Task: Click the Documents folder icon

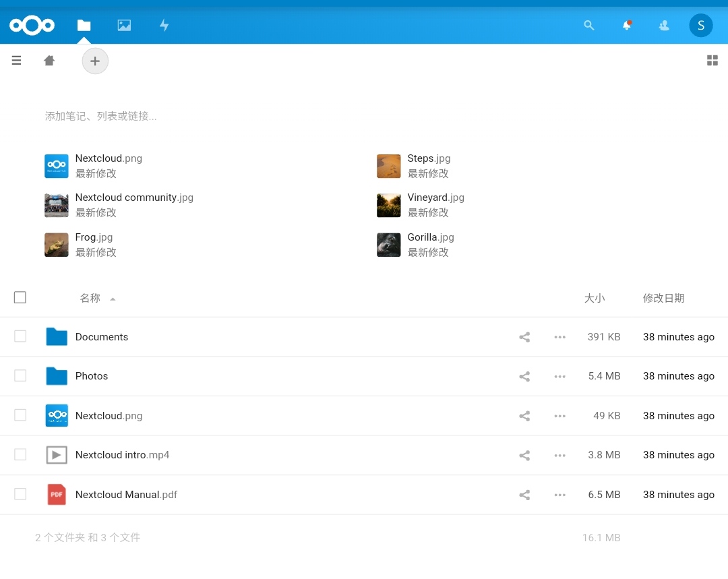Action: click(x=57, y=336)
